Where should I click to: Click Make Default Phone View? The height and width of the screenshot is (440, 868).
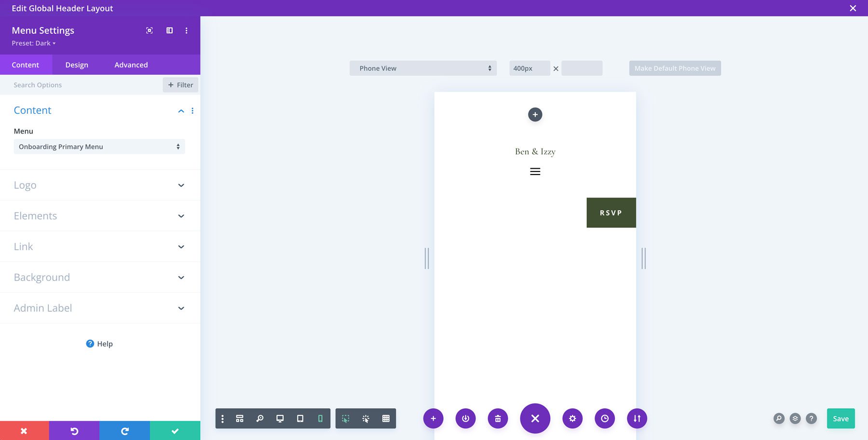tap(675, 68)
